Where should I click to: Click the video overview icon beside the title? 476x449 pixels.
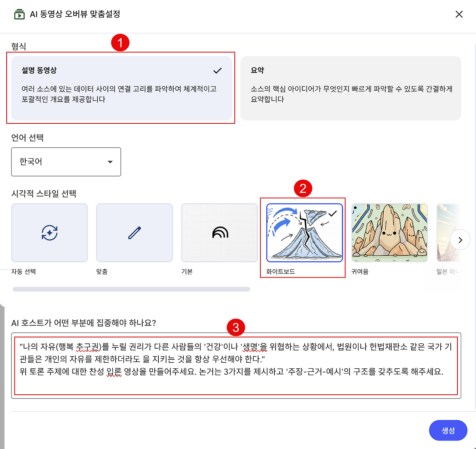click(x=19, y=14)
